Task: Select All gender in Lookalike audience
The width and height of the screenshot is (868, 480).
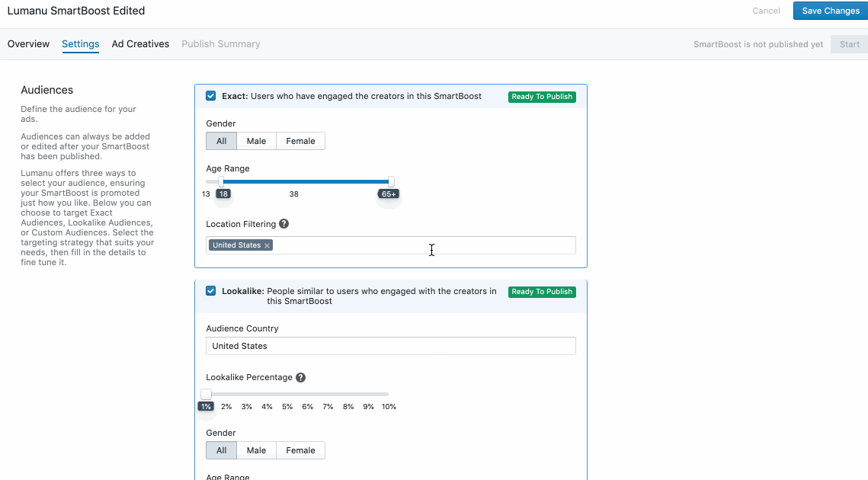Action: pyautogui.click(x=222, y=450)
